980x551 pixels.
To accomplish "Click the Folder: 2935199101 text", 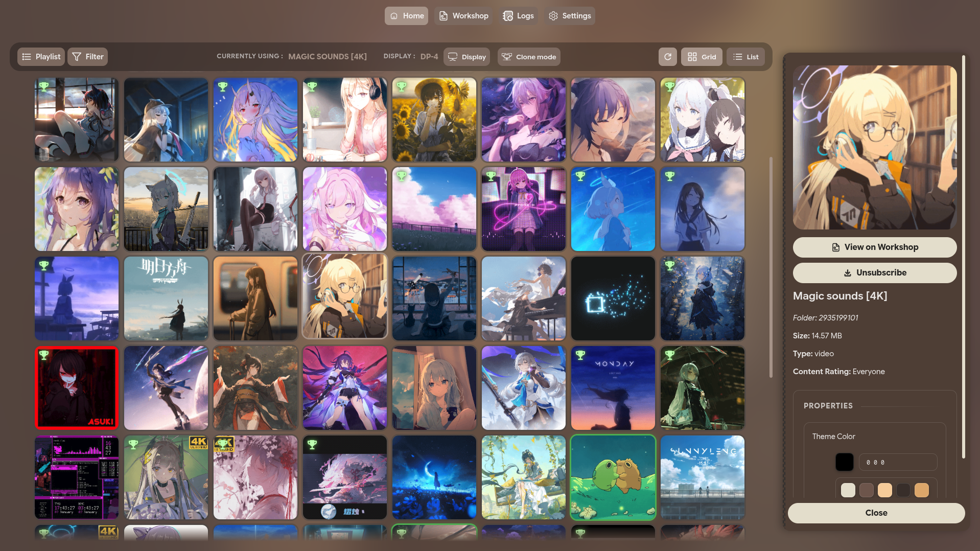I will click(826, 318).
